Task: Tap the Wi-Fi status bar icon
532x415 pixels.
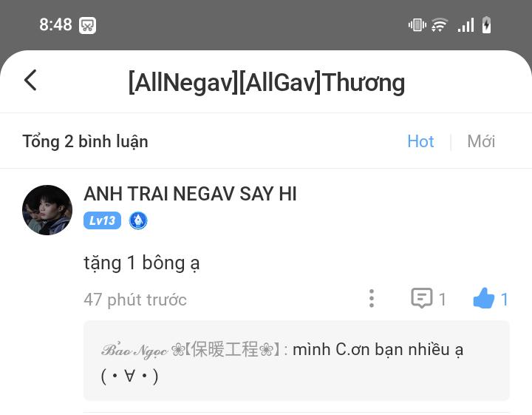Action: [439, 25]
